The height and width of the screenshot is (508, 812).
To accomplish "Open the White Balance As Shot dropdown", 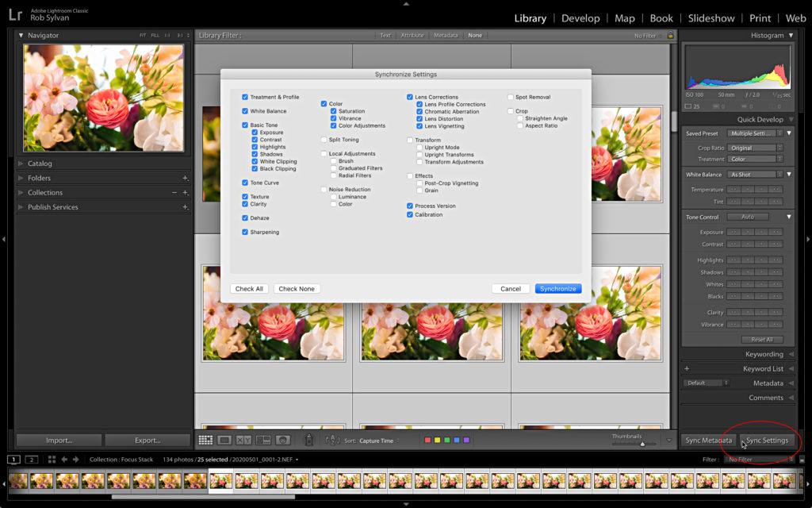I will click(x=755, y=175).
